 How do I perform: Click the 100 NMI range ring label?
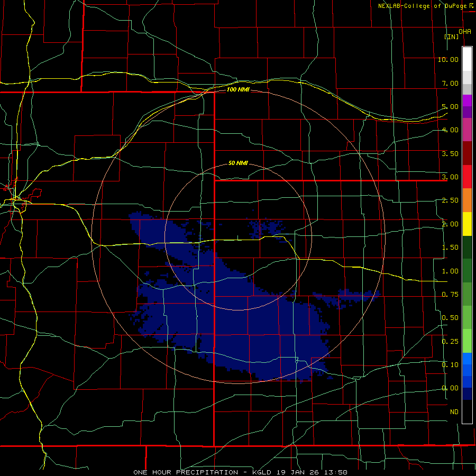pos(238,89)
